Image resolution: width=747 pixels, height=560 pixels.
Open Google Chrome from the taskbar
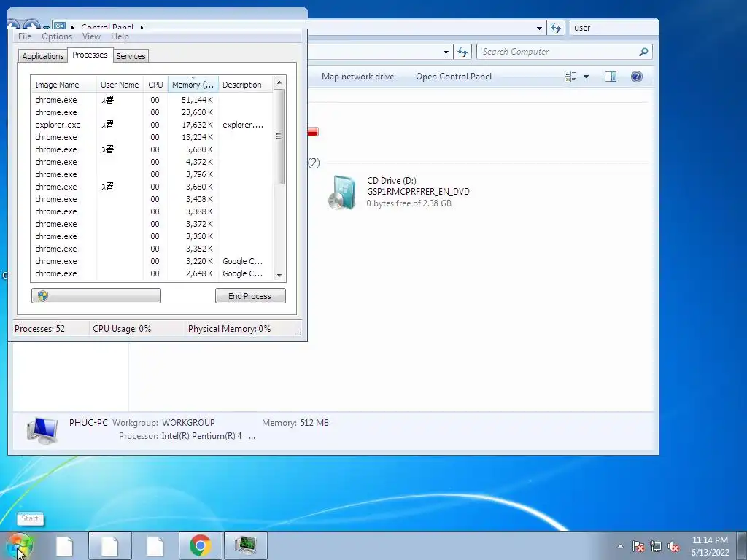coord(201,545)
